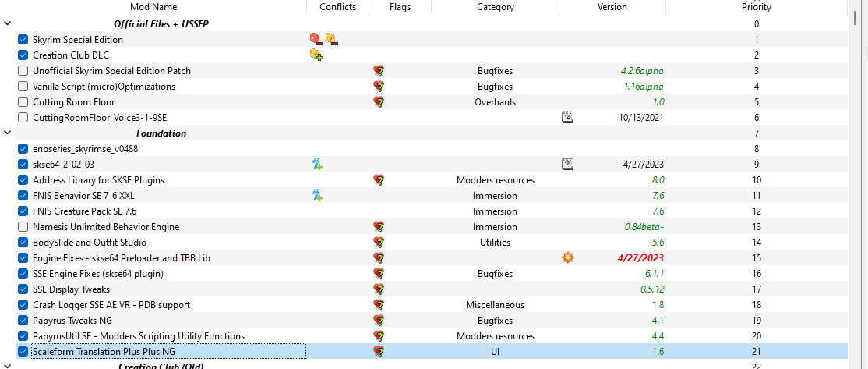Disable the Creation Club DLC checkbox

pyautogui.click(x=23, y=55)
